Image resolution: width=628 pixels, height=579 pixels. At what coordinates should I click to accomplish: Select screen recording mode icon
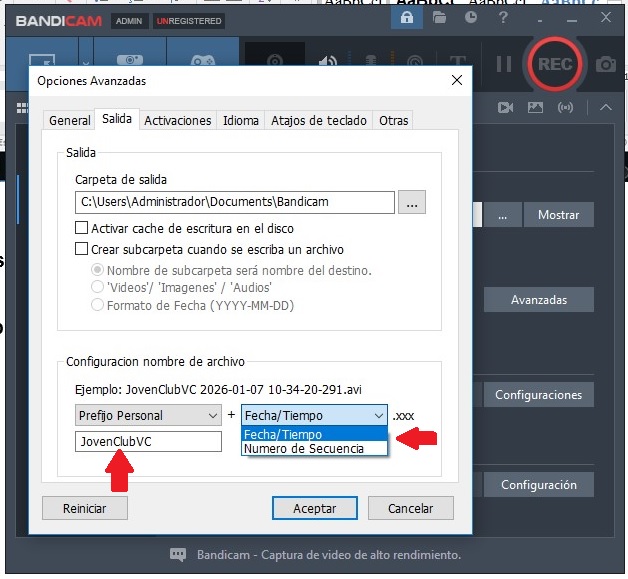click(x=42, y=60)
